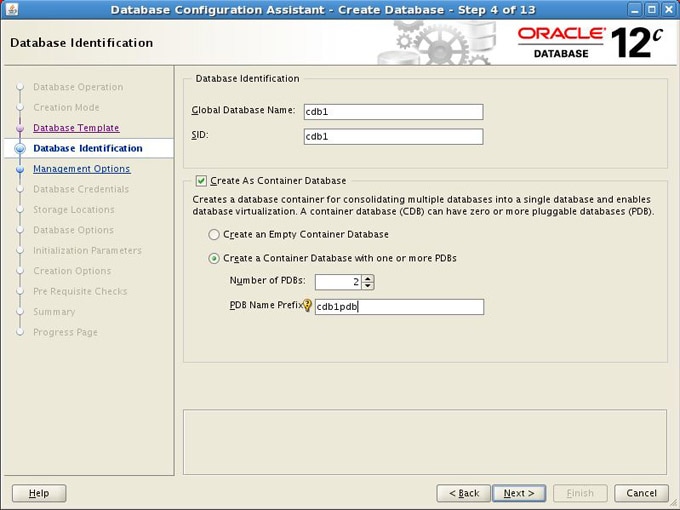Click the PDB Name Prefix text field
Screen dimensions: 680x510
tap(399, 307)
